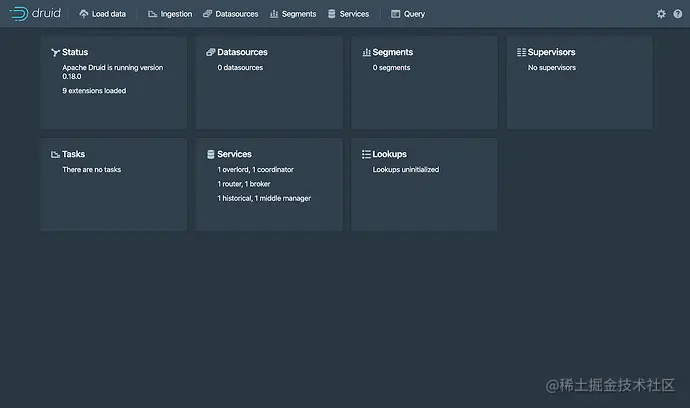Open the help question mark menu
This screenshot has height=408, width=690.
coord(678,14)
